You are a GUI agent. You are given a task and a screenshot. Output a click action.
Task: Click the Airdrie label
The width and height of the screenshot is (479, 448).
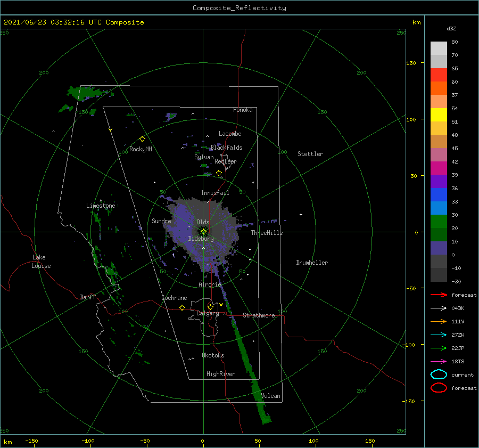210,284
